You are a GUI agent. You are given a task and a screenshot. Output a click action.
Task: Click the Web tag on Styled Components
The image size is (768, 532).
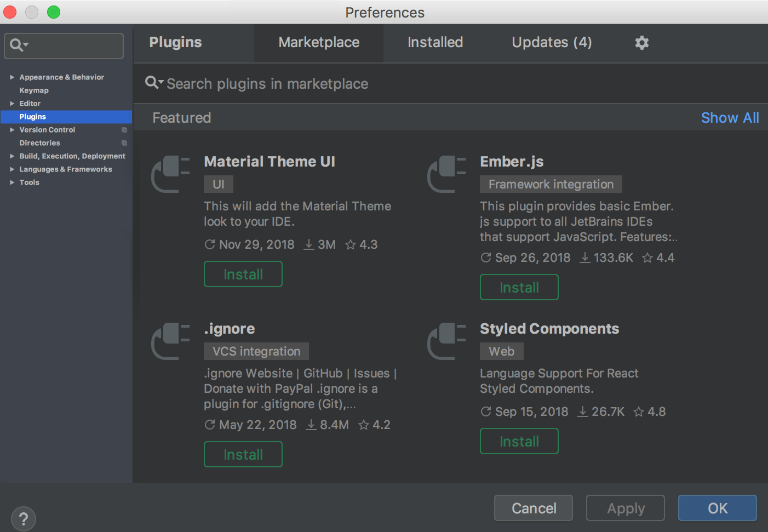click(x=502, y=351)
